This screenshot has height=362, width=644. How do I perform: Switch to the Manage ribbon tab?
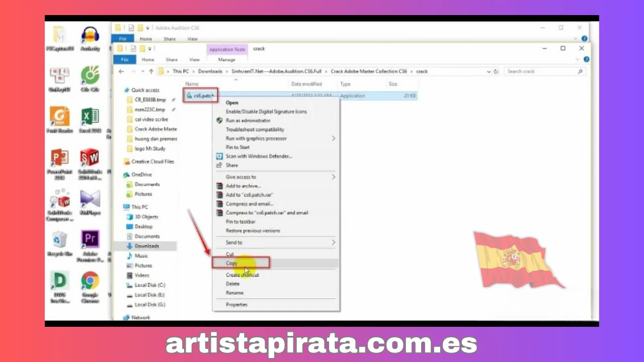226,59
